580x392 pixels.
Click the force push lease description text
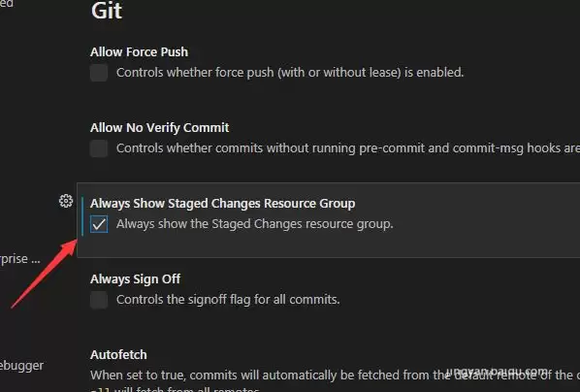290,72
